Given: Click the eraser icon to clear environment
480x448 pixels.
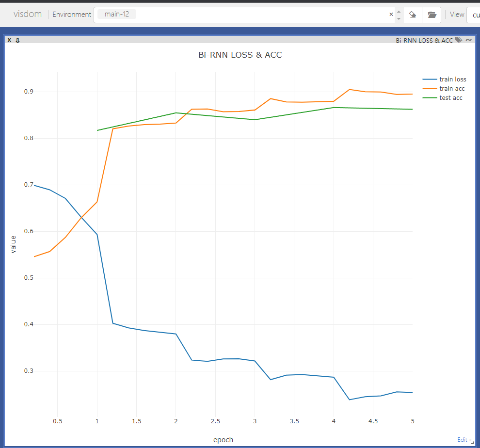Looking at the screenshot, I should [x=412, y=15].
